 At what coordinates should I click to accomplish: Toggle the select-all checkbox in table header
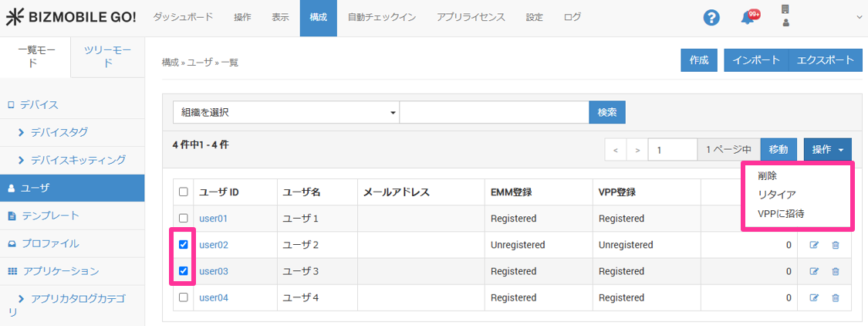point(183,192)
